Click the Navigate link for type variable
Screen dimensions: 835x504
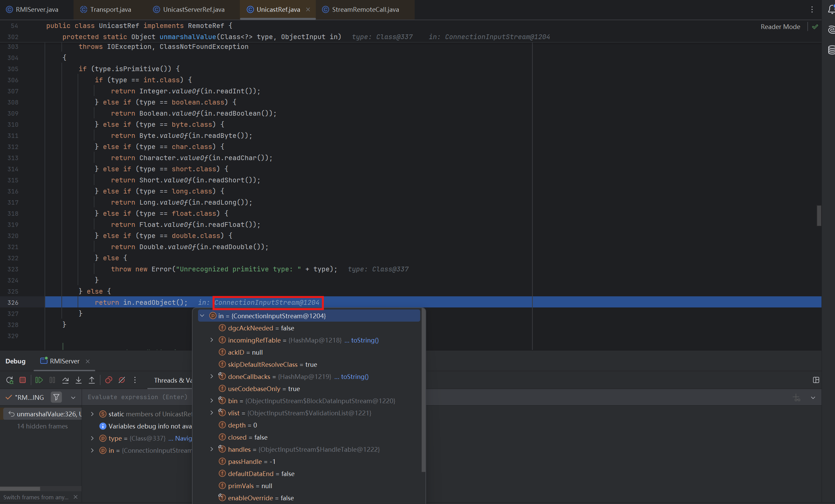click(183, 438)
